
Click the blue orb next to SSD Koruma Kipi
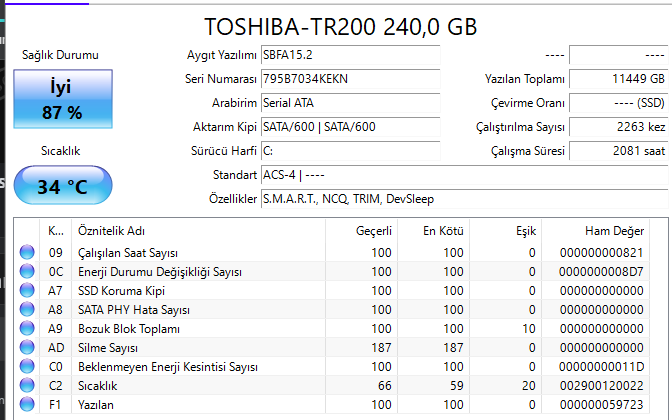pyautogui.click(x=27, y=291)
